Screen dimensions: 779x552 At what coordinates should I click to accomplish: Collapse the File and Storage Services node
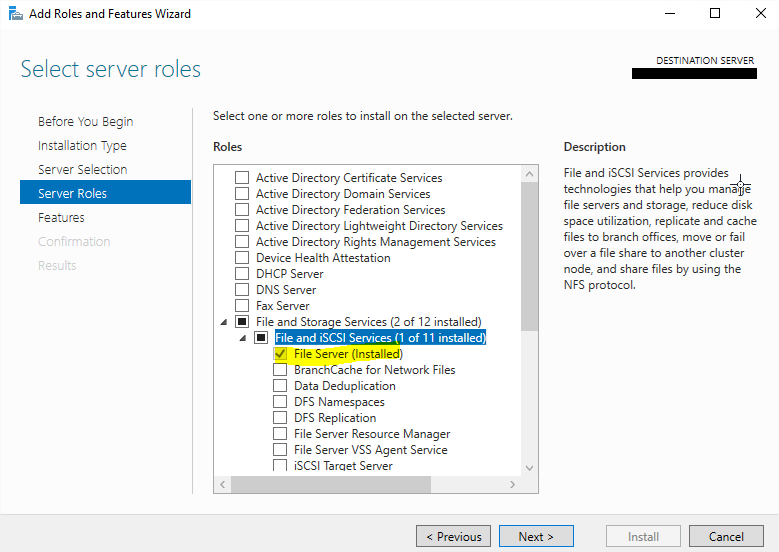coord(222,322)
